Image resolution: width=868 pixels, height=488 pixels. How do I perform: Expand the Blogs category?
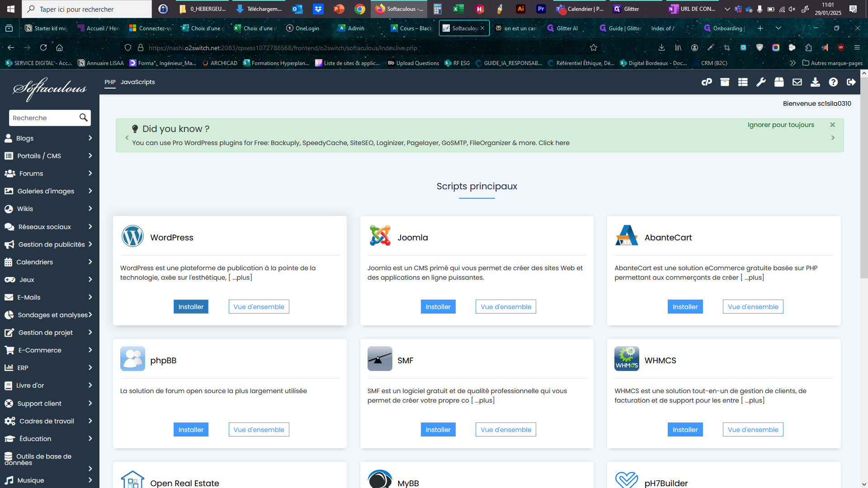pos(50,138)
